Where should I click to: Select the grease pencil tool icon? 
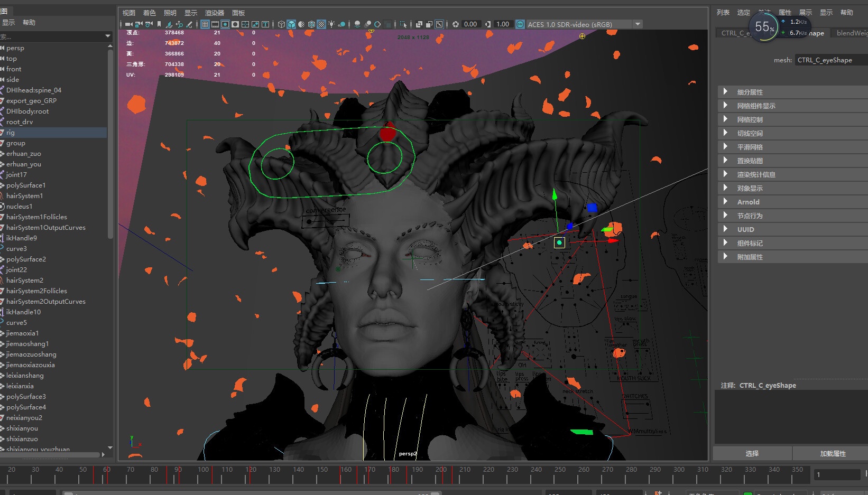[189, 24]
